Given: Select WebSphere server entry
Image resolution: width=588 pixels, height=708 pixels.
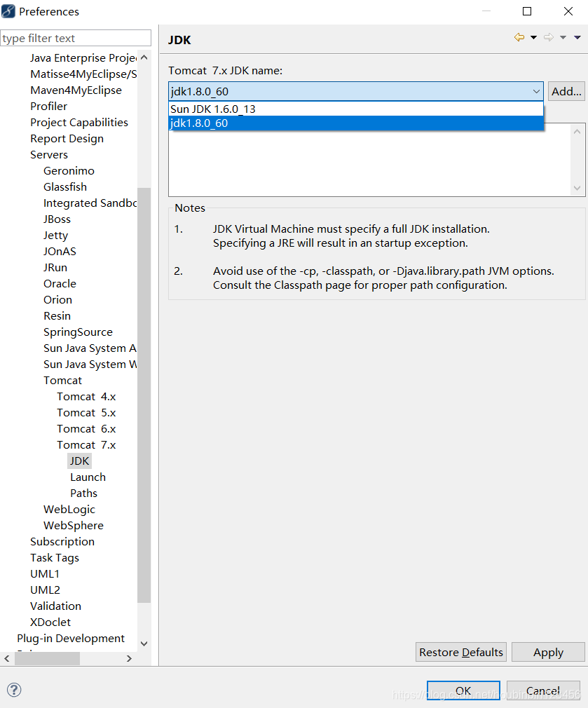Looking at the screenshot, I should point(73,526).
